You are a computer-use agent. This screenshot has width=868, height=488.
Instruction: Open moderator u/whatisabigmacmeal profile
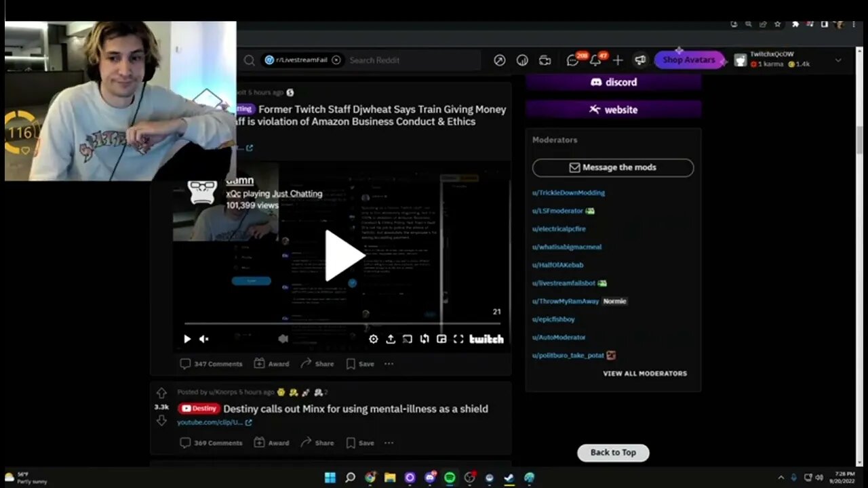coord(567,247)
